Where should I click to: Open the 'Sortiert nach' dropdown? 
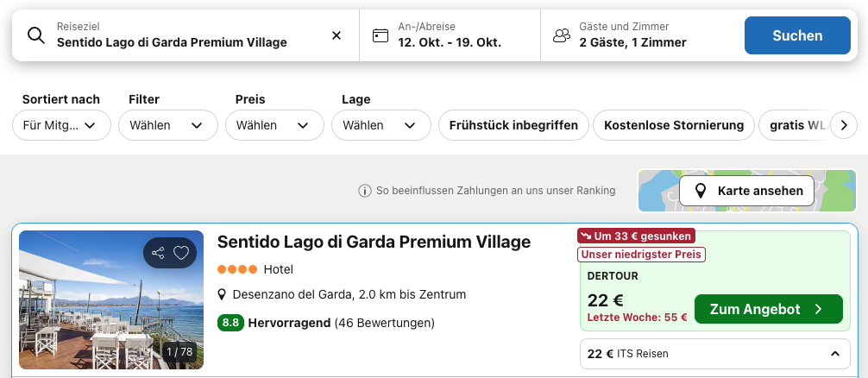tap(61, 125)
